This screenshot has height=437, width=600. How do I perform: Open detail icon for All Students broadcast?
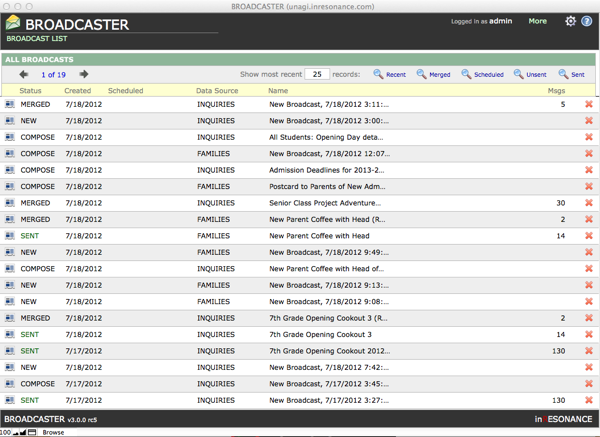tap(9, 137)
